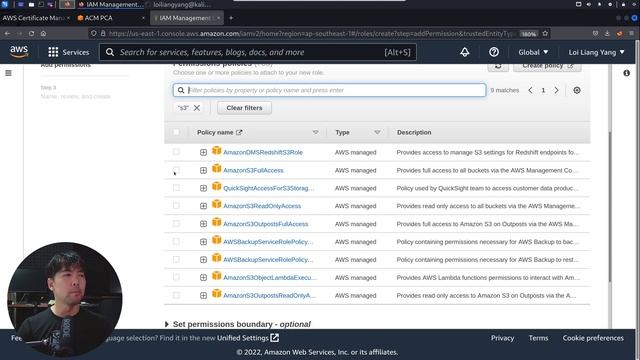Open Cookie preferences in footer
Image resolution: width=640 pixels, height=360 pixels.
coord(593,338)
